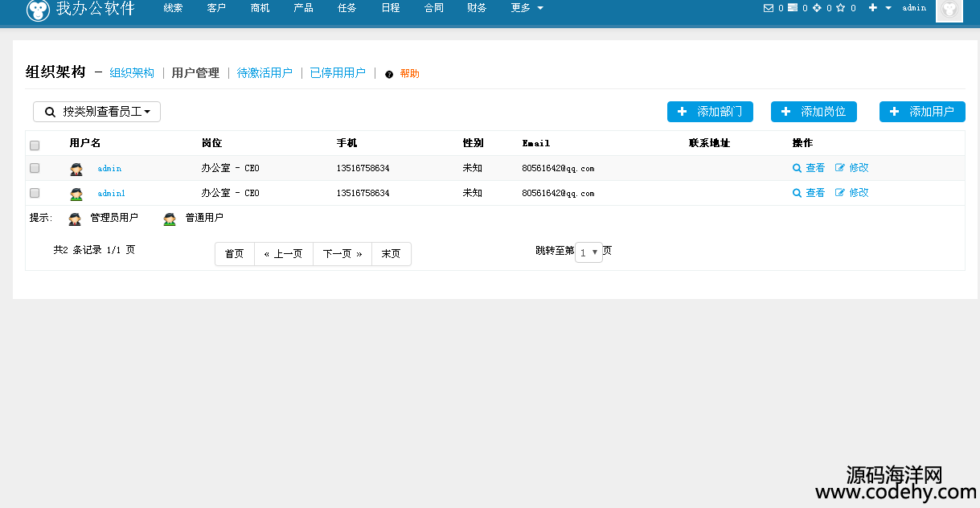Expand the caret dropdown beside the header plus
The image size is (980, 508).
click(x=888, y=8)
